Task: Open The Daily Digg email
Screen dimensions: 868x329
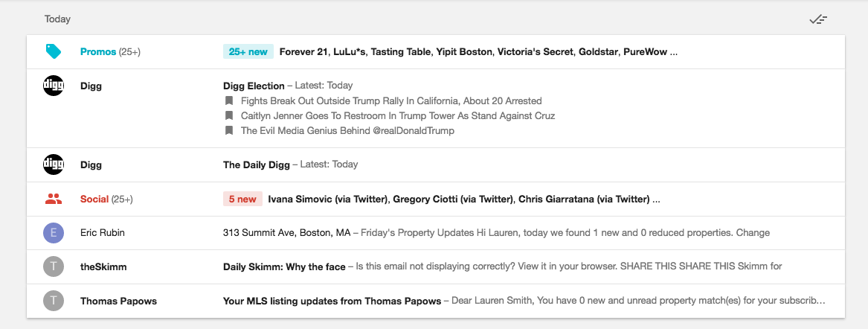Action: (257, 164)
